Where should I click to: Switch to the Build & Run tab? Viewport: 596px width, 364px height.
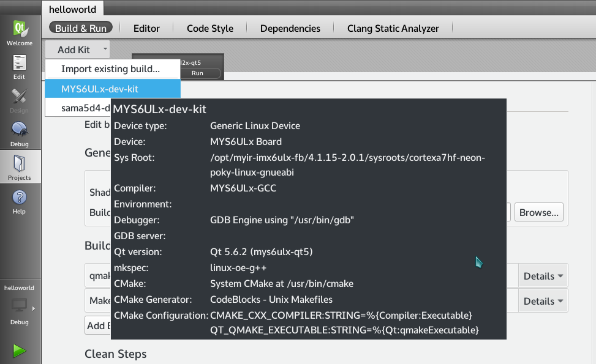coord(81,28)
